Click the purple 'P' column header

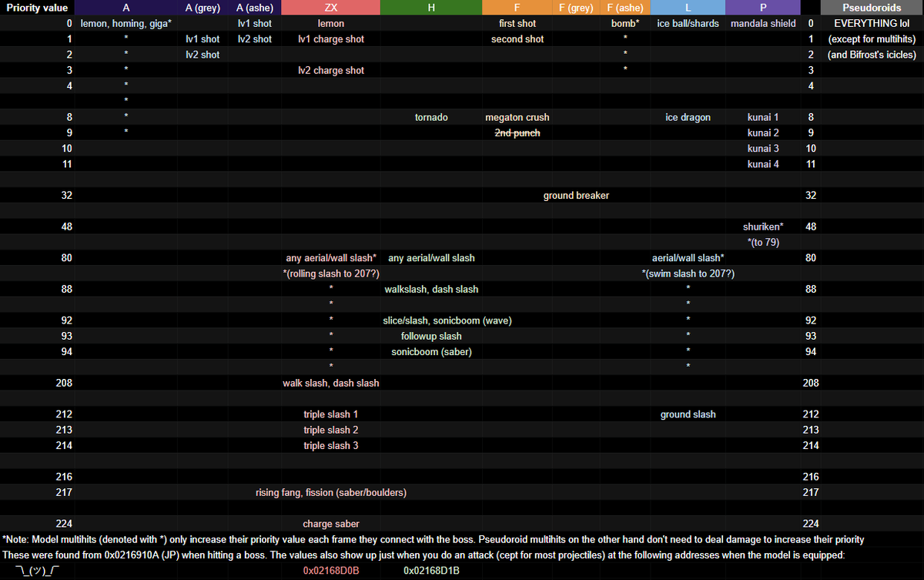coord(763,8)
